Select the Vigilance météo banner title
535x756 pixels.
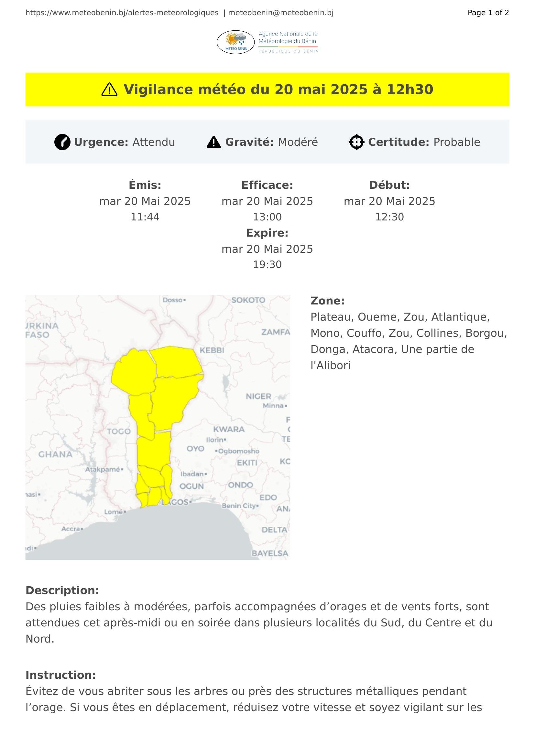click(278, 90)
